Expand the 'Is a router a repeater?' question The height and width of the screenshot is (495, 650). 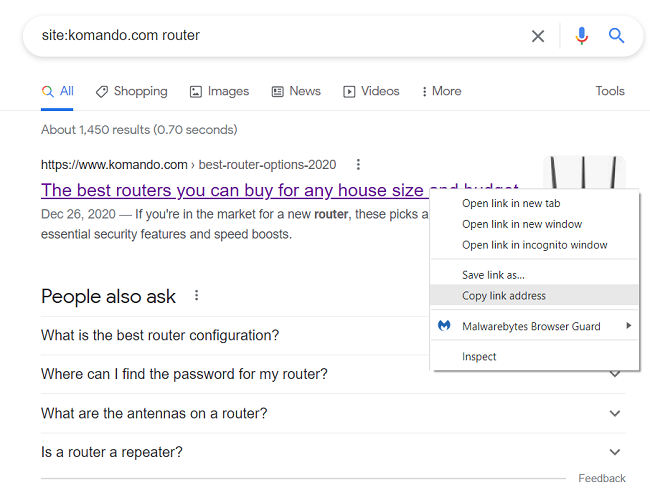[333, 452]
